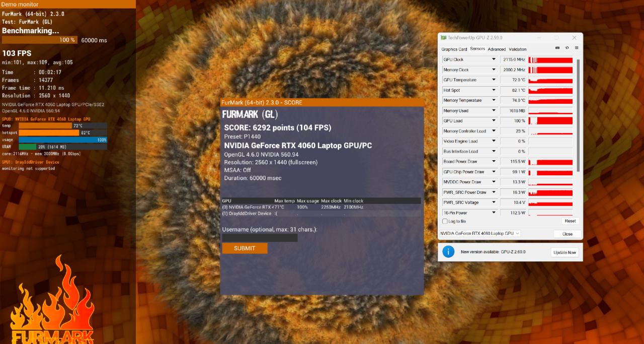
Task: Click the SUBMIT button in FurMark score
Action: point(245,248)
